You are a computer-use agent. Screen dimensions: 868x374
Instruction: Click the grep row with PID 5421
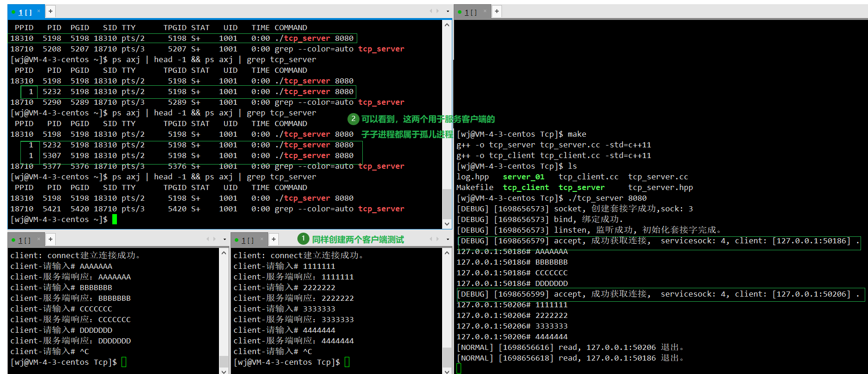(x=207, y=209)
